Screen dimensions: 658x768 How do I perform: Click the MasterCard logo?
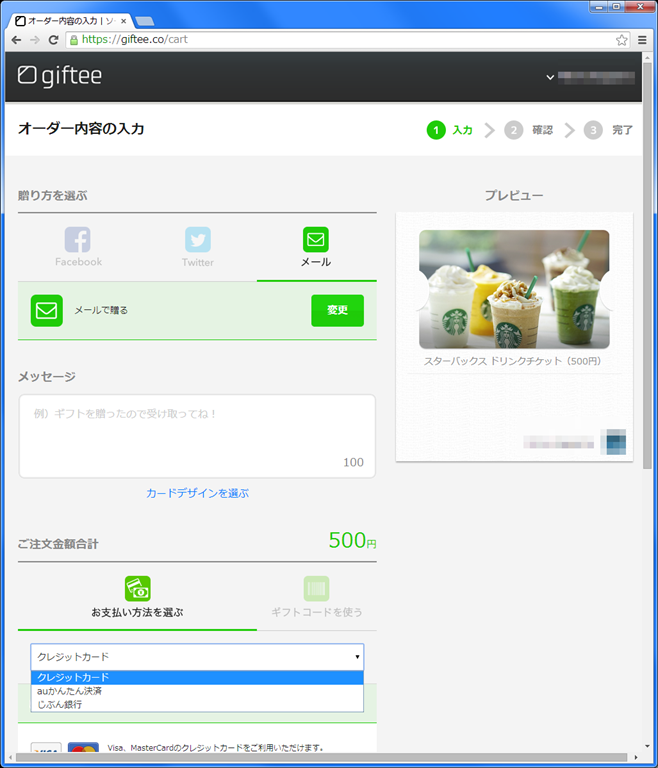(x=83, y=748)
